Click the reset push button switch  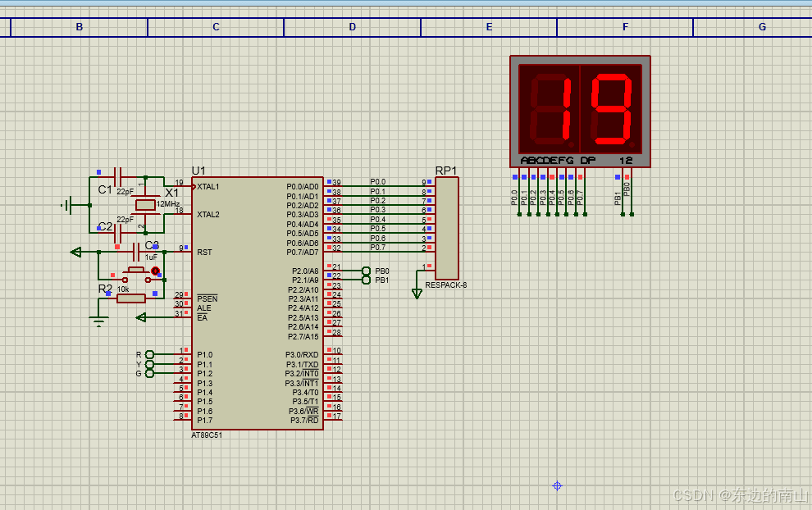point(137,275)
